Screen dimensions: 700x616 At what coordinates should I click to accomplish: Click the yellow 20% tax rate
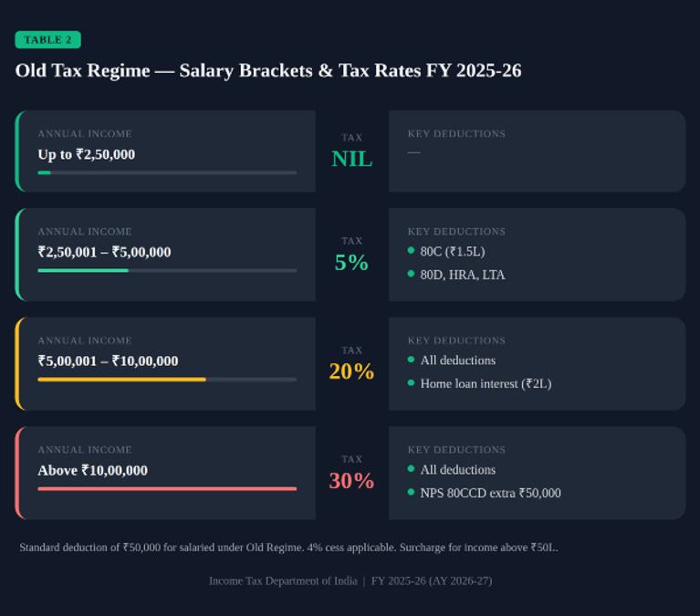(x=351, y=371)
